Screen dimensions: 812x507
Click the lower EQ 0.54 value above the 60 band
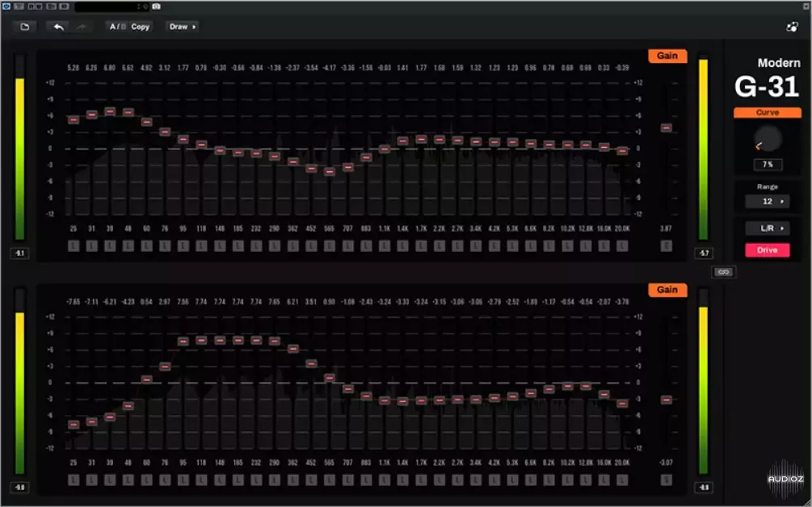pos(146,302)
